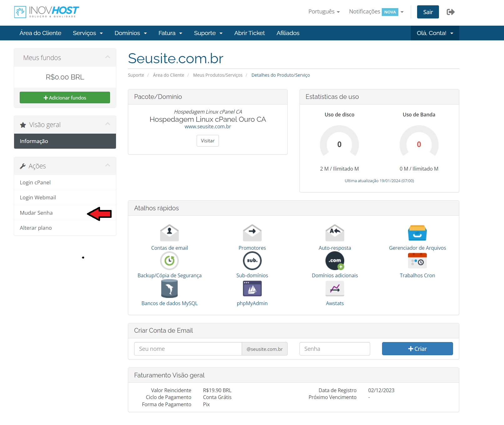Click Mudar Senha in the actions list

pos(36,213)
